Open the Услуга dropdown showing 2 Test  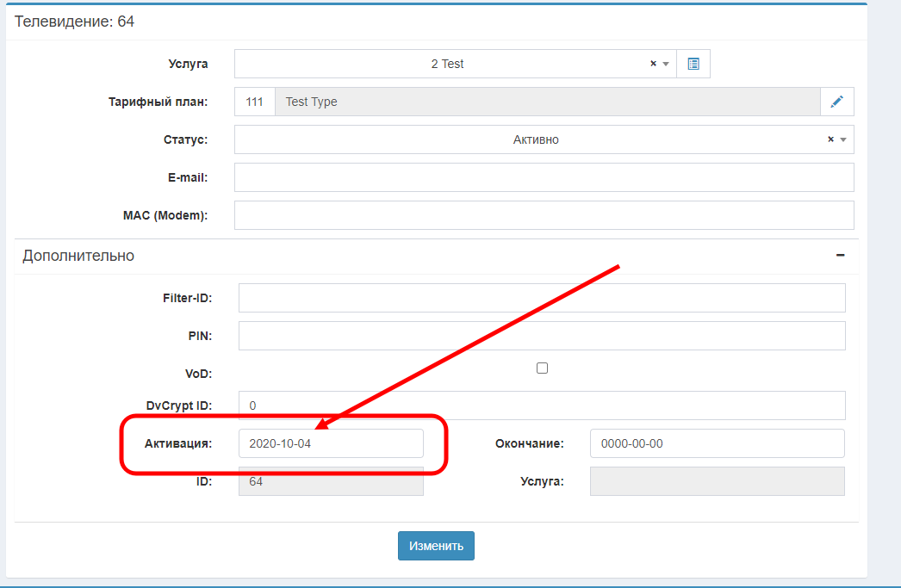pyautogui.click(x=448, y=64)
